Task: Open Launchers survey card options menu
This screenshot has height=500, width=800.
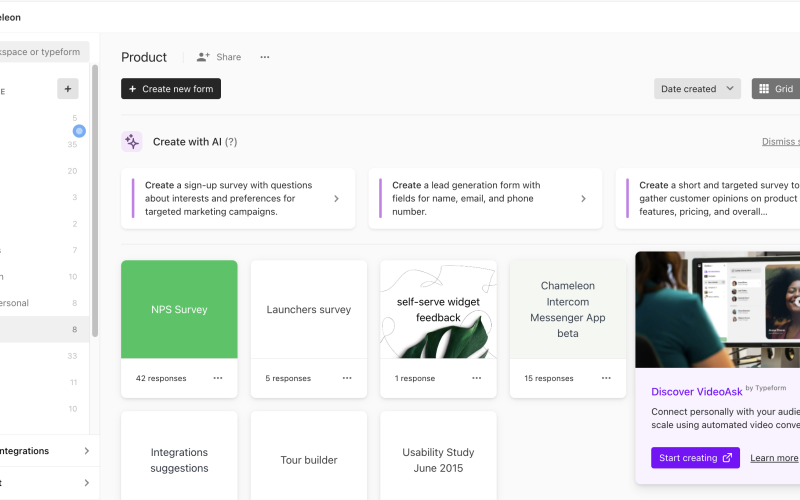Action: tap(347, 378)
